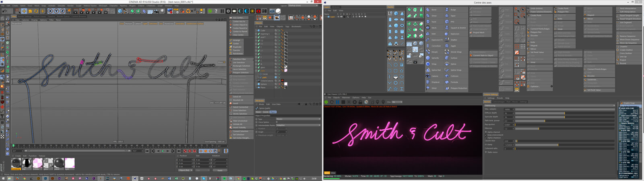Switch to the Cameraimager tab in Octane Settings
This screenshot has height=181, width=644.
tap(498, 102)
